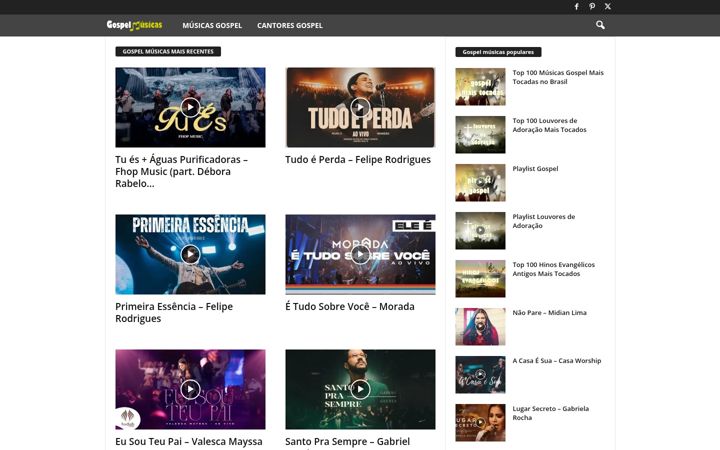
Task: Open title Eu Sou Teu Pai – Valesca Mayssa
Action: pos(189,441)
